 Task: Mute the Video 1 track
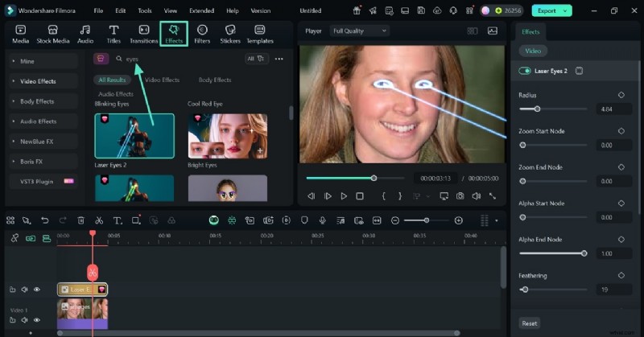point(25,320)
